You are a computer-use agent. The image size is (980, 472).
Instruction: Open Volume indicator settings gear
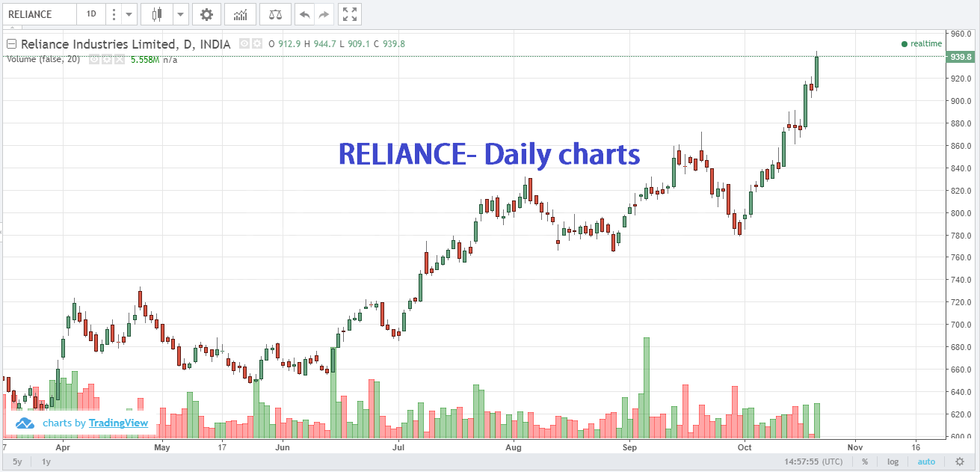pos(106,59)
